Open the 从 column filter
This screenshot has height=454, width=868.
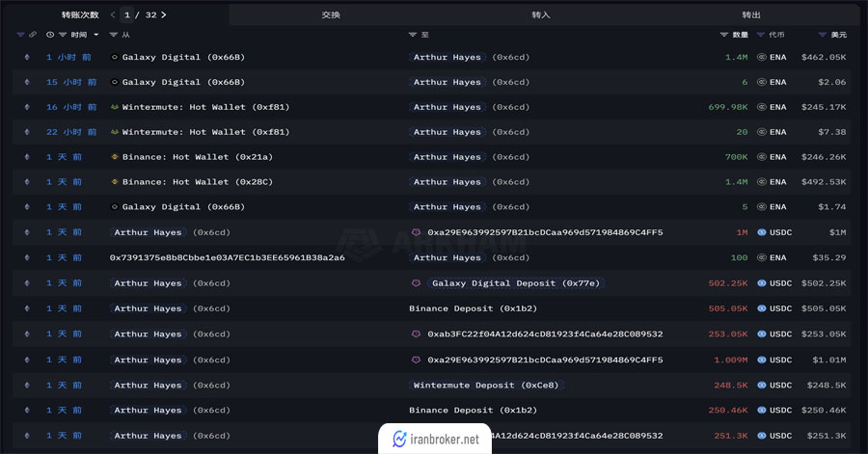pyautogui.click(x=114, y=35)
